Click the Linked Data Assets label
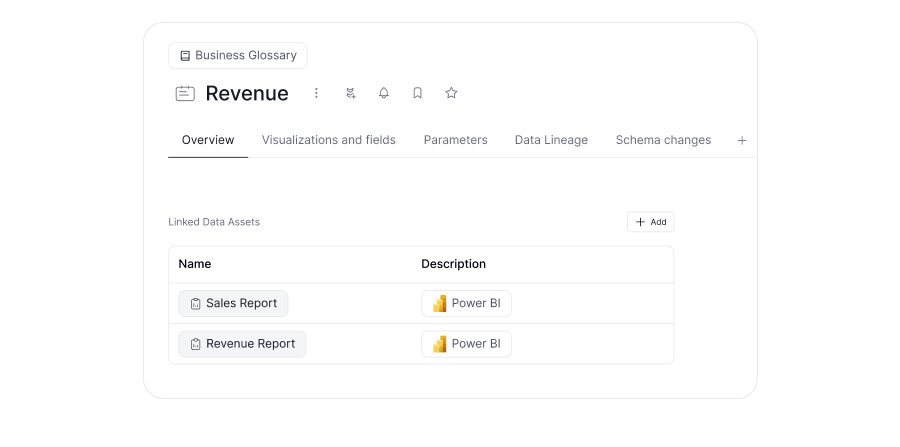Image resolution: width=900 pixels, height=447 pixels. [x=214, y=222]
